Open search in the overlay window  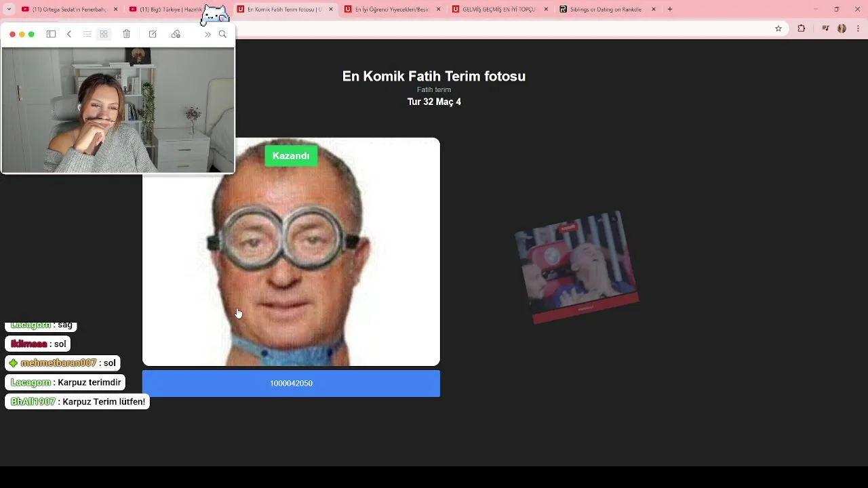(x=222, y=34)
